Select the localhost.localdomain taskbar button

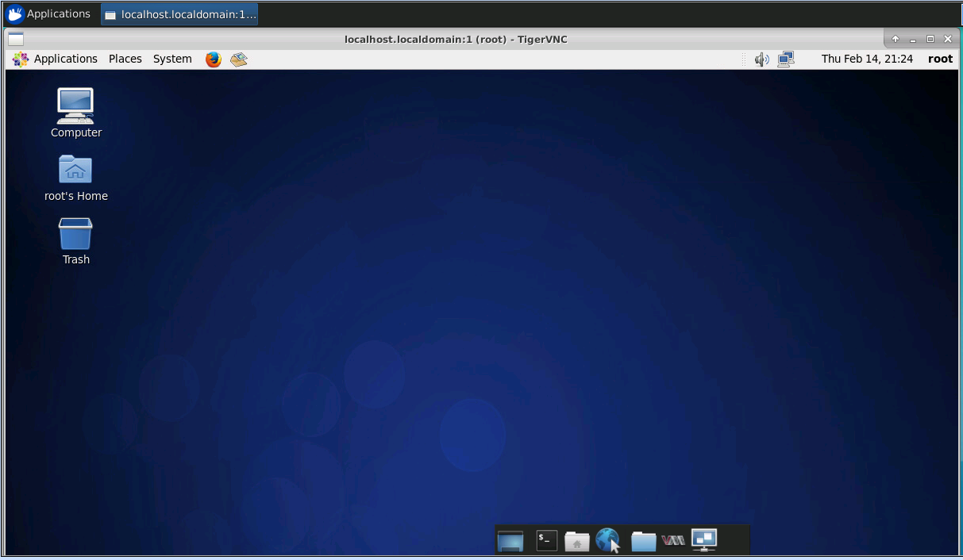pos(179,14)
